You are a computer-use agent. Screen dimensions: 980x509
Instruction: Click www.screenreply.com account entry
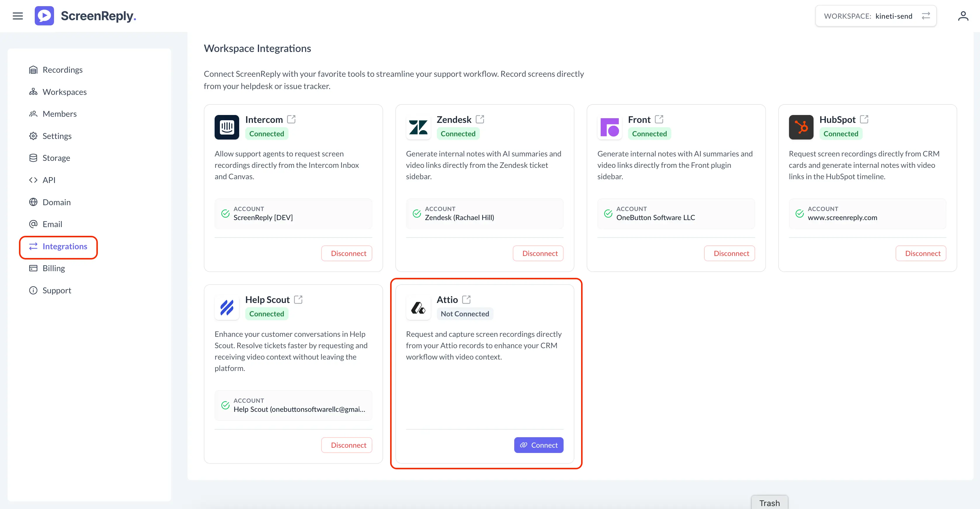(x=867, y=214)
